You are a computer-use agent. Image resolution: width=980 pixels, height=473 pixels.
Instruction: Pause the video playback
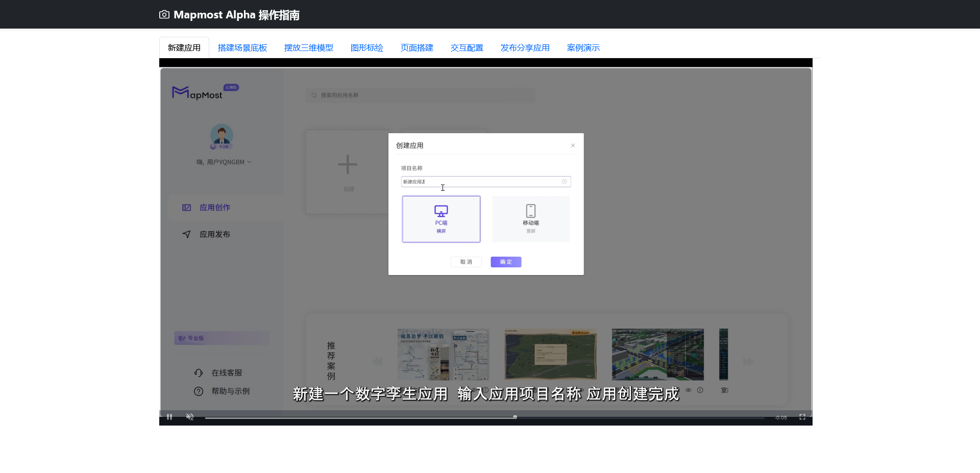169,417
